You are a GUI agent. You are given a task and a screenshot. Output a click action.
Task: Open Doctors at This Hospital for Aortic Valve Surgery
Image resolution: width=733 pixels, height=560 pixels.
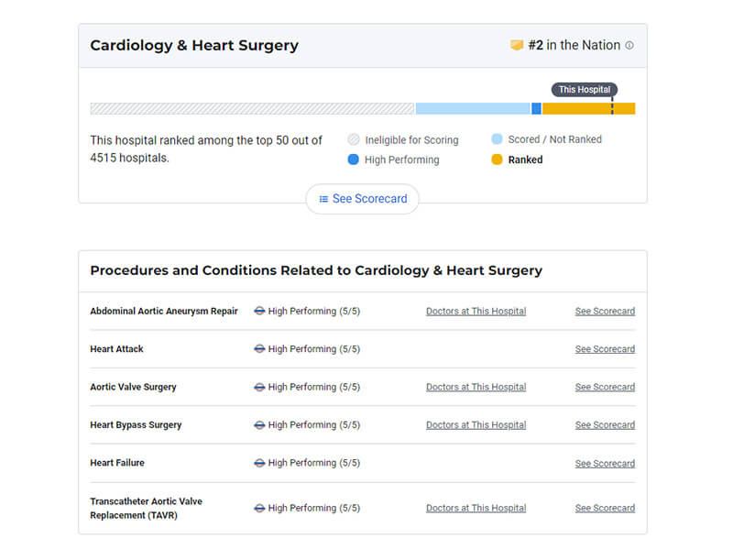[476, 387]
